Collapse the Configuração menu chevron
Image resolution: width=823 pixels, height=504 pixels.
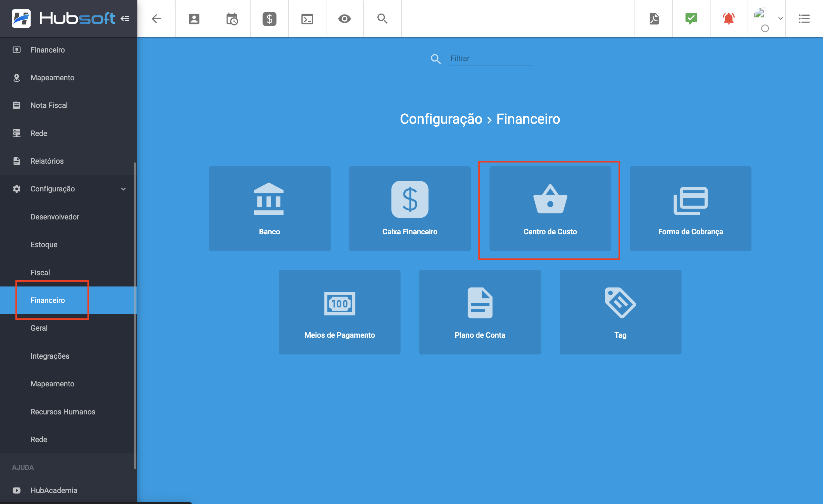pyautogui.click(x=123, y=189)
